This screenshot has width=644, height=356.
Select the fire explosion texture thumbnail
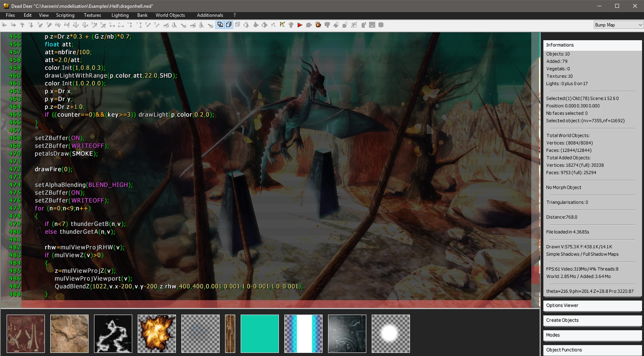(x=157, y=334)
